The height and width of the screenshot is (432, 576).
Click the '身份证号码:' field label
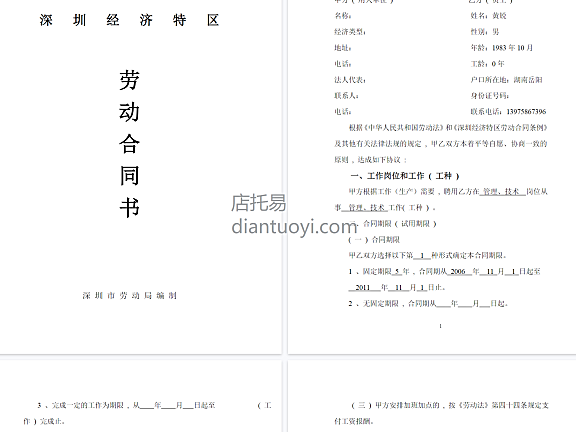click(x=489, y=96)
